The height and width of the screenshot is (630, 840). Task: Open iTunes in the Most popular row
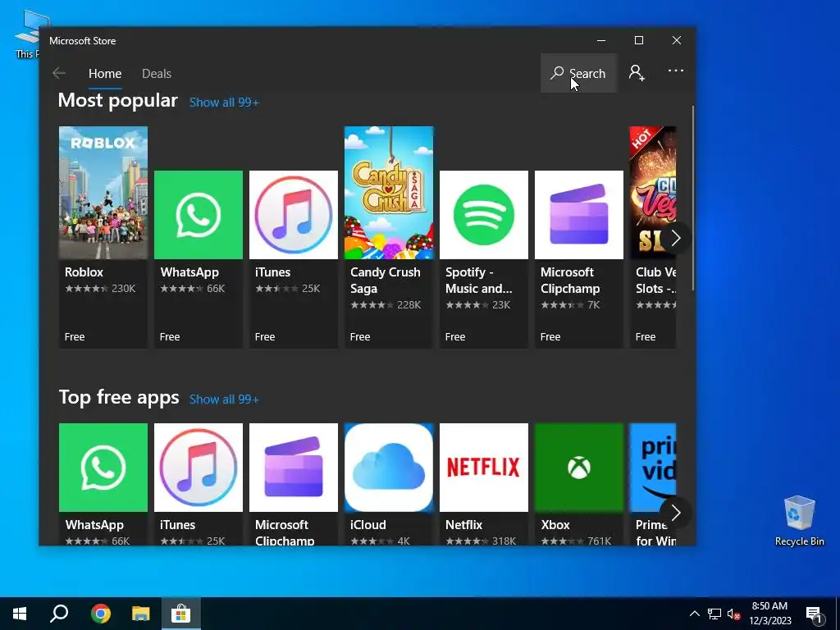(x=294, y=259)
